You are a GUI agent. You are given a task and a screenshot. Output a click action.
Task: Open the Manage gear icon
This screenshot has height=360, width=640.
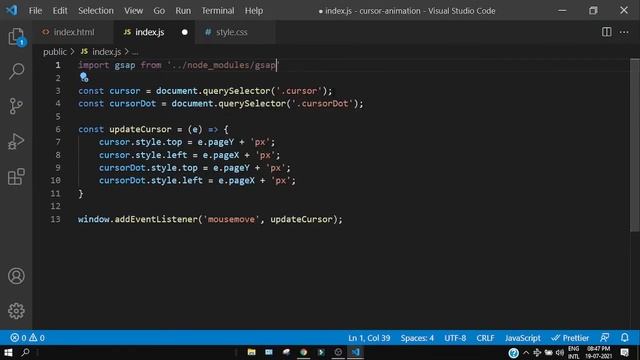point(16,311)
